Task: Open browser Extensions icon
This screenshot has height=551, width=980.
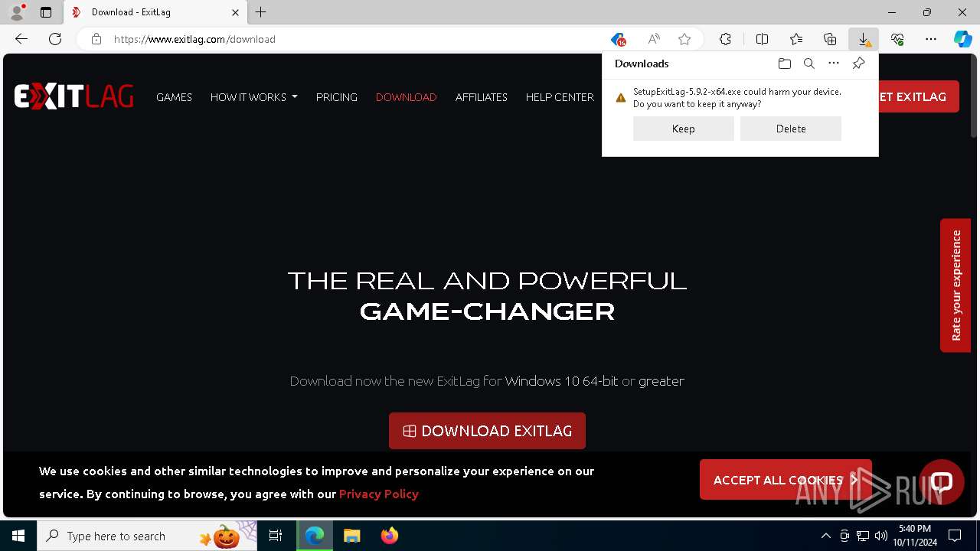Action: point(725,39)
